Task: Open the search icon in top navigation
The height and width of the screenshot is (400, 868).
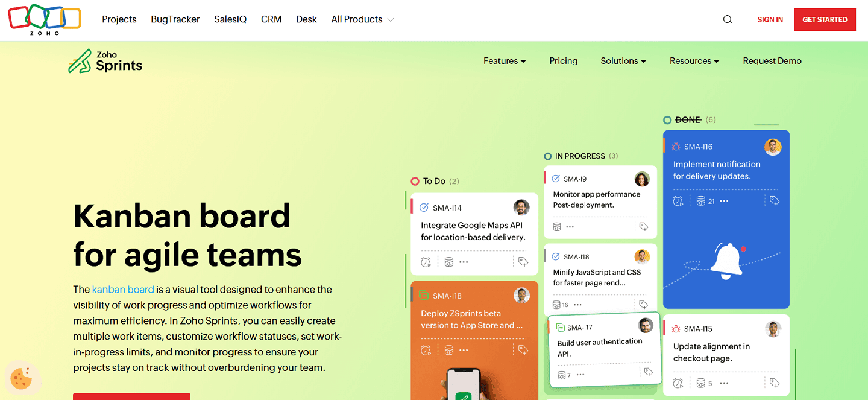Action: coord(728,19)
